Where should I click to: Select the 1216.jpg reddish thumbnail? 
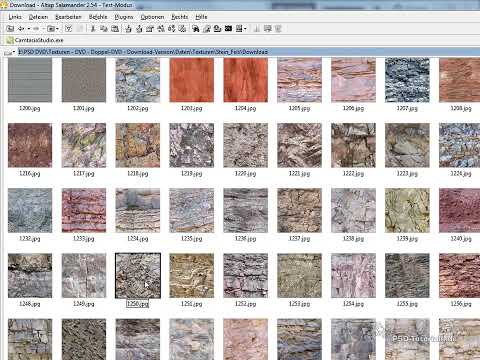pos(30,145)
